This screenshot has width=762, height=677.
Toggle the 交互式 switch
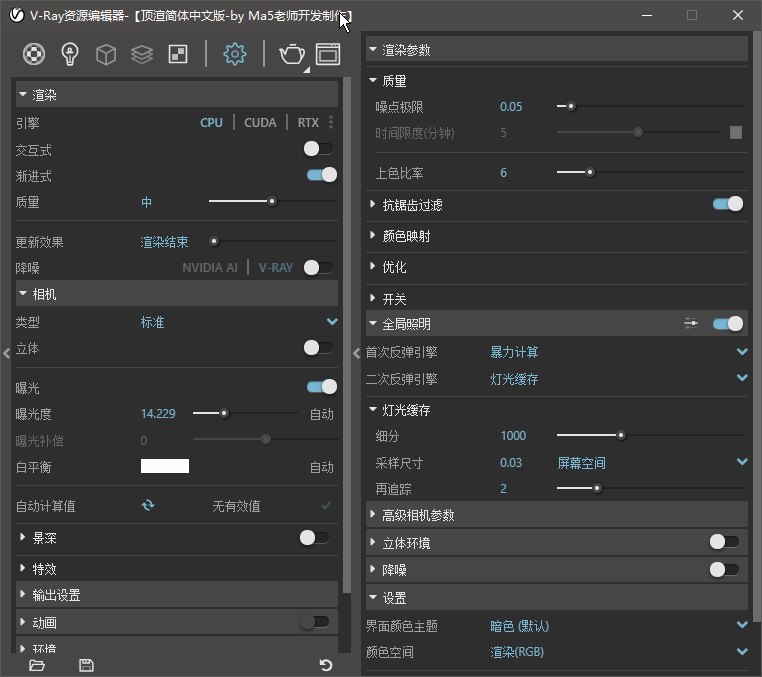click(319, 149)
